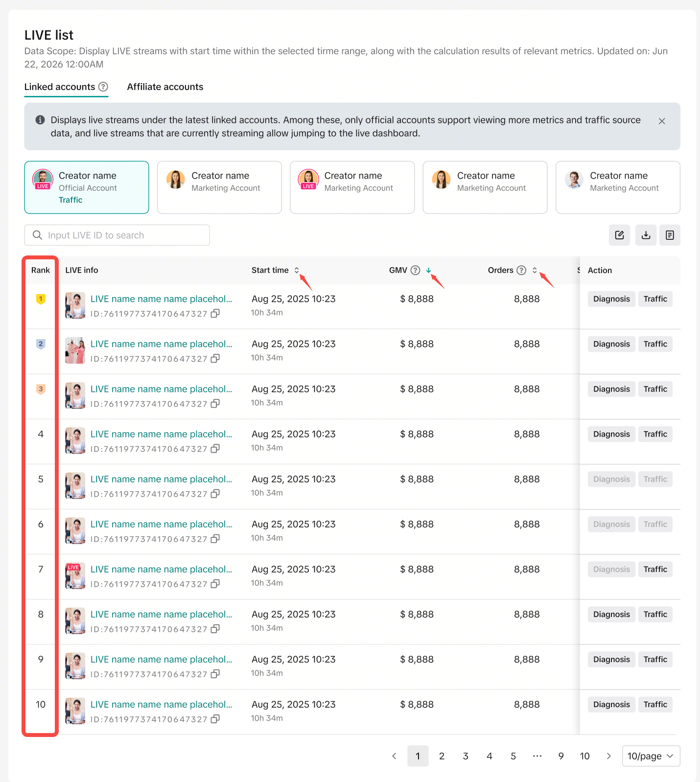
Task: Select the Linked accounts tab
Action: [x=60, y=87]
